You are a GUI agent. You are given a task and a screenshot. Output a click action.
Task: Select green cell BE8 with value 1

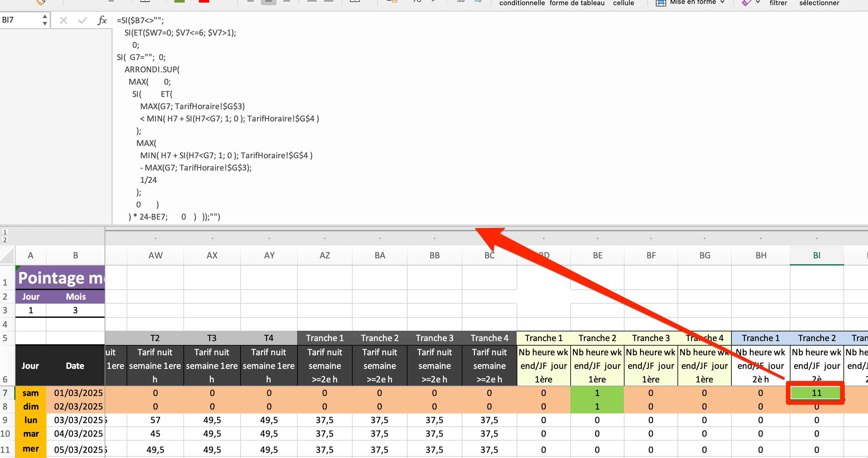coord(597,406)
